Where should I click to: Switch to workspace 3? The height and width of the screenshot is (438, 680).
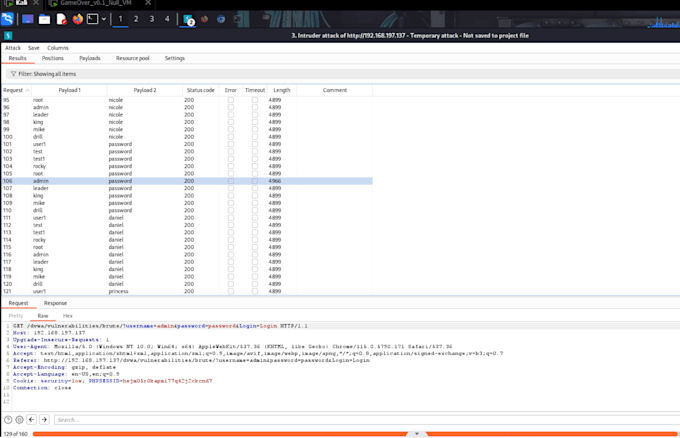click(152, 19)
